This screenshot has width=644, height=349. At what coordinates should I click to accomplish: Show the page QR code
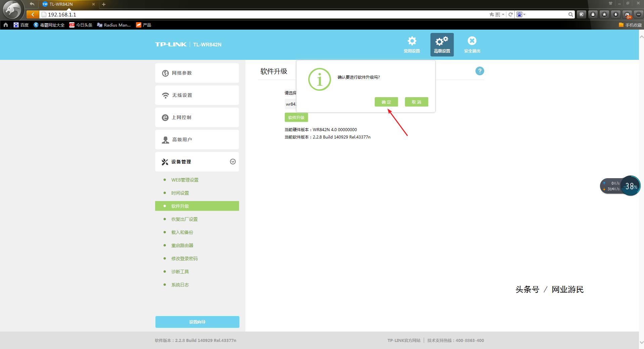(x=498, y=14)
